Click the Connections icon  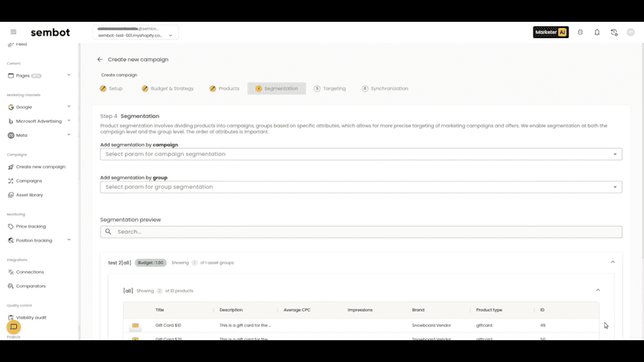pyautogui.click(x=11, y=272)
